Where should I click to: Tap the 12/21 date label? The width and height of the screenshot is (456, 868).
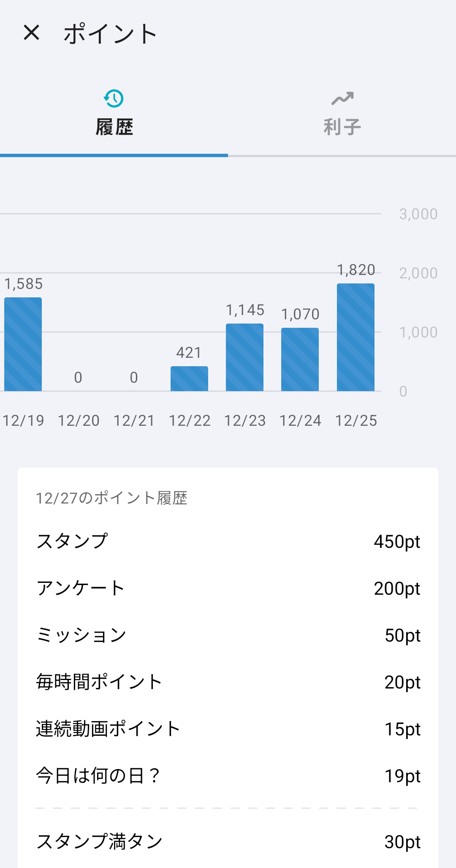click(x=134, y=421)
